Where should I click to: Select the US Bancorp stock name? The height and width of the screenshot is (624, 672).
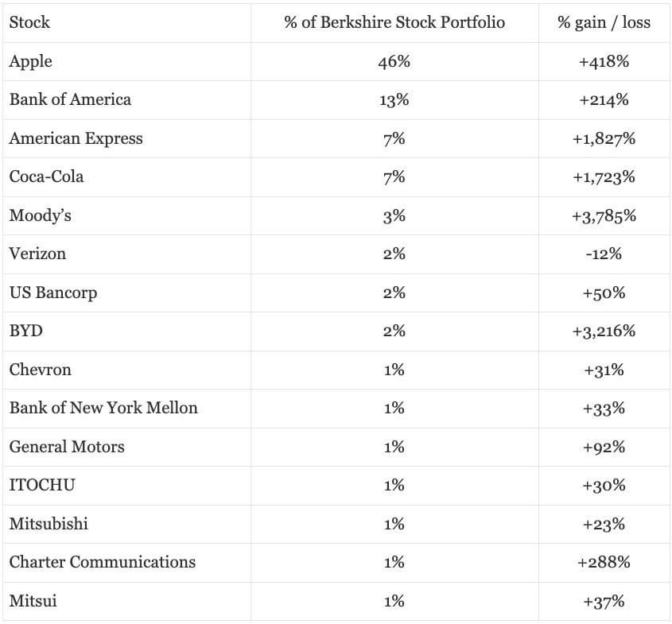coord(53,293)
